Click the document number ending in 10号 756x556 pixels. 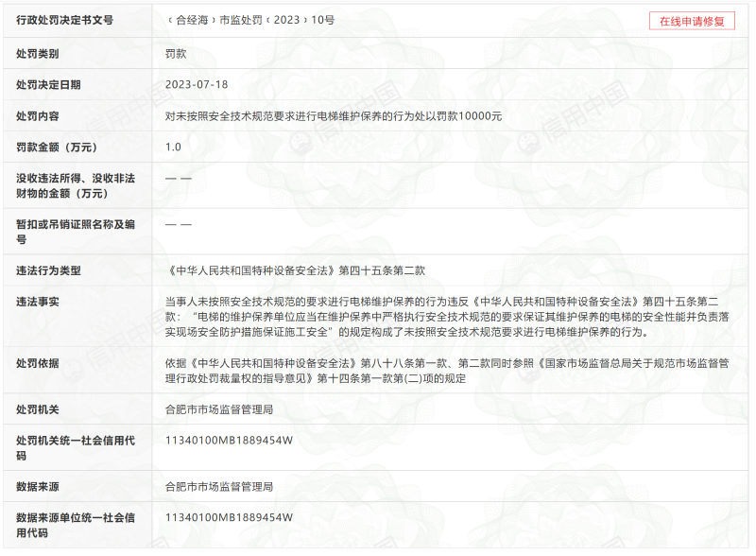250,20
